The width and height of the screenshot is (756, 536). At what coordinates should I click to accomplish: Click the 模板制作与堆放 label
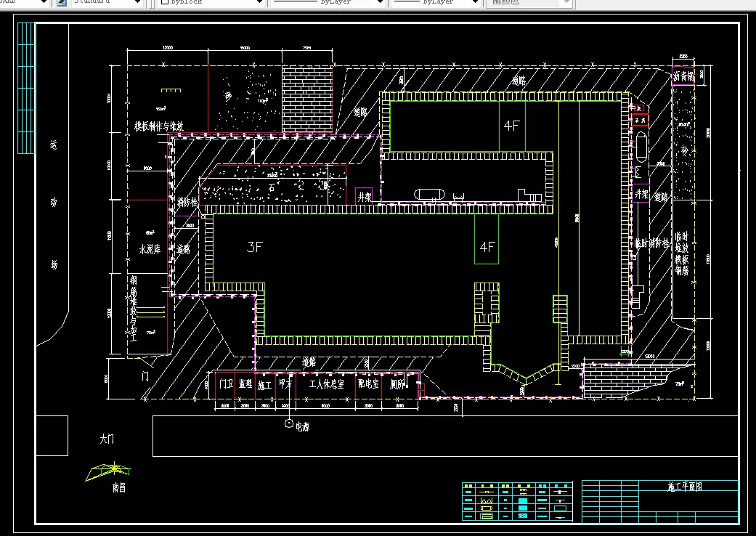[158, 127]
